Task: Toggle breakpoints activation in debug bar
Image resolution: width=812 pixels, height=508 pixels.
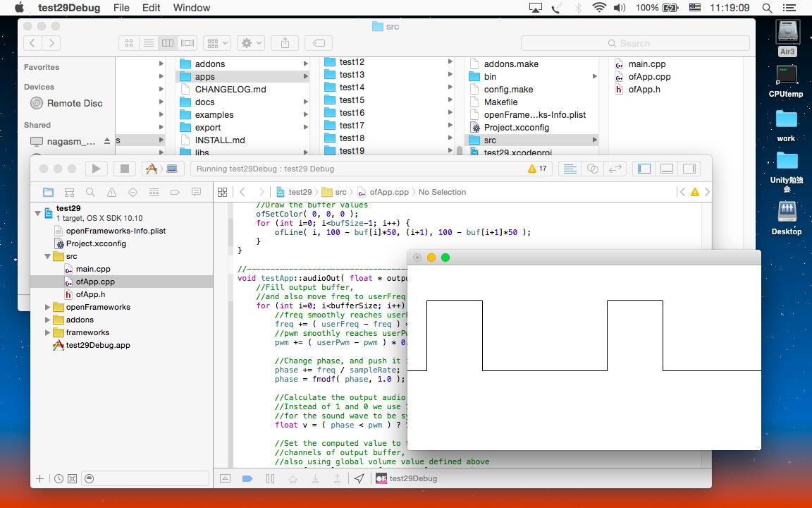Action: 247,478
